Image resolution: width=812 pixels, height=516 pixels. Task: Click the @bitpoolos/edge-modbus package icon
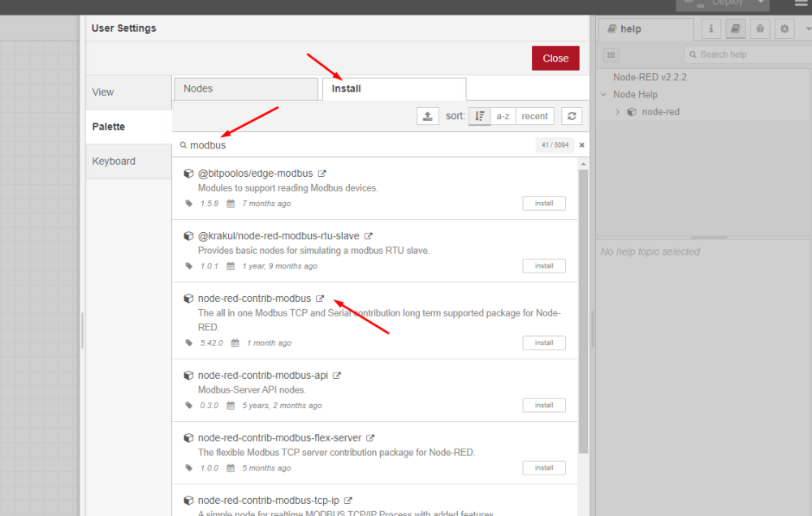(x=188, y=174)
